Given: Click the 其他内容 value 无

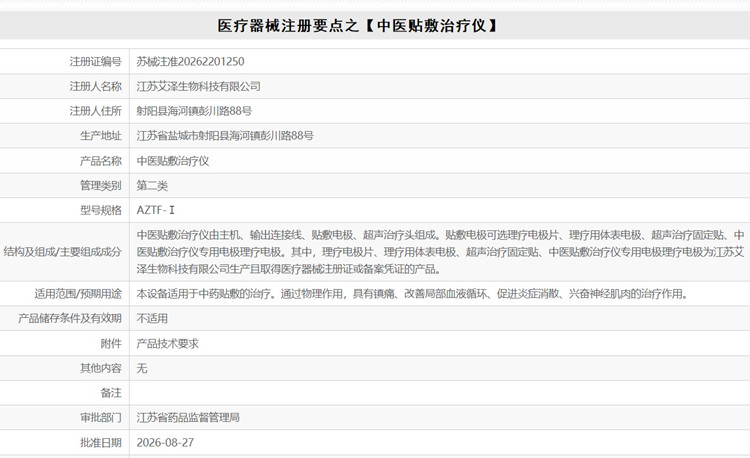Looking at the screenshot, I should (x=142, y=368).
